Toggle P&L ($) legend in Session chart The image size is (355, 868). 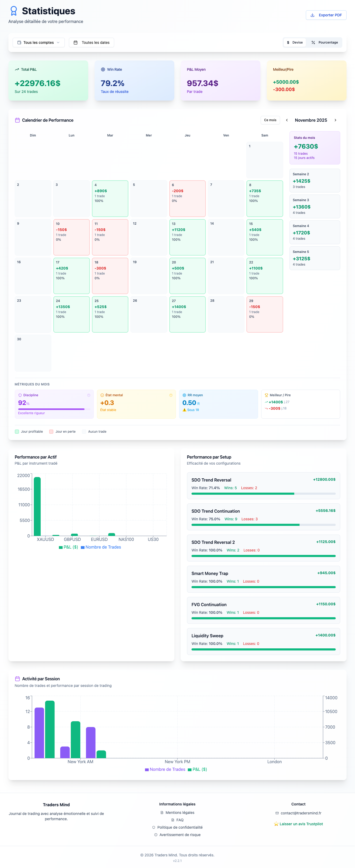(x=197, y=769)
